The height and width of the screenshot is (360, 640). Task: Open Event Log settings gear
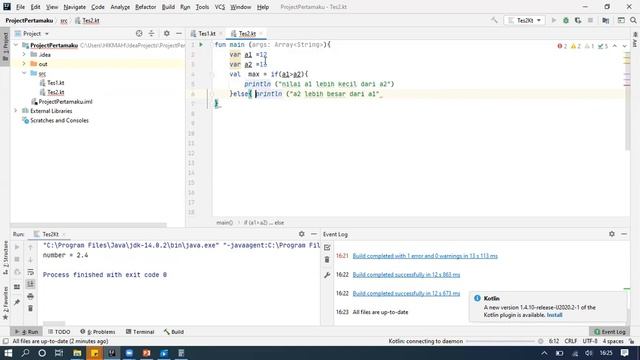[x=612, y=234]
